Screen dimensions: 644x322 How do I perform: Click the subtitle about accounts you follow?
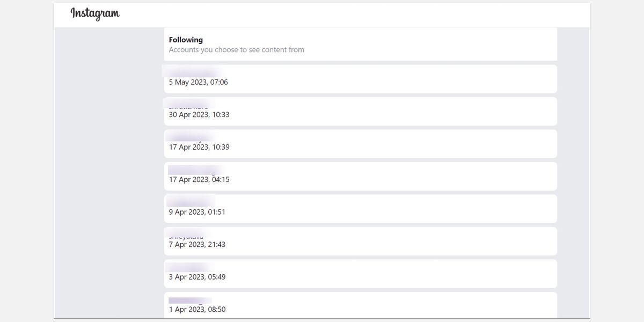(x=237, y=49)
